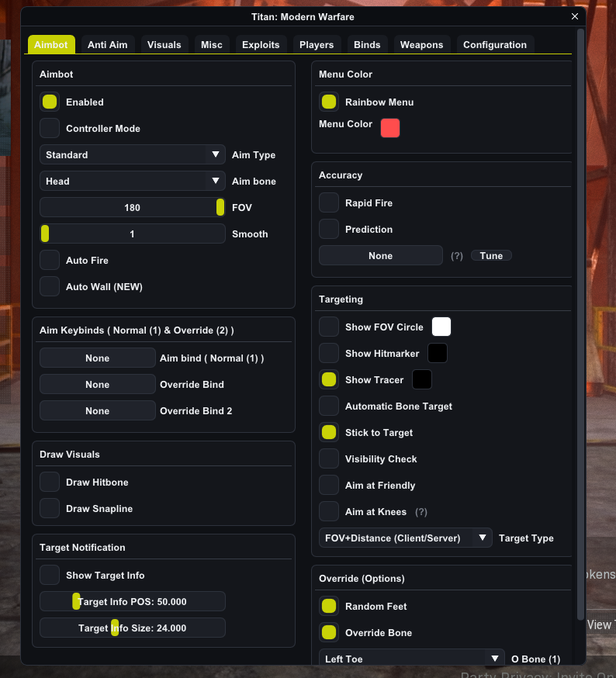Set the Override Bind 2 key button
The height and width of the screenshot is (678, 616).
point(97,411)
